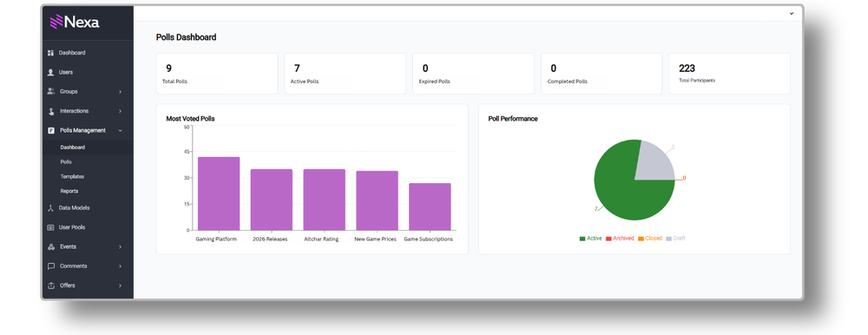Screen dimensions: 868x335
Task: Click the Comments speech bubble icon
Action: (51, 266)
